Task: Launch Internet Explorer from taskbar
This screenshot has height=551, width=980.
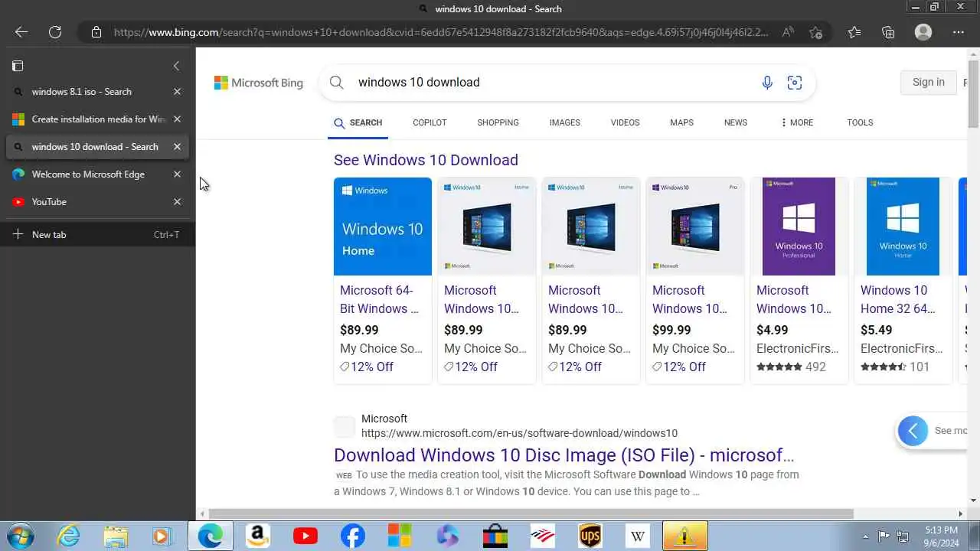Action: click(x=69, y=536)
